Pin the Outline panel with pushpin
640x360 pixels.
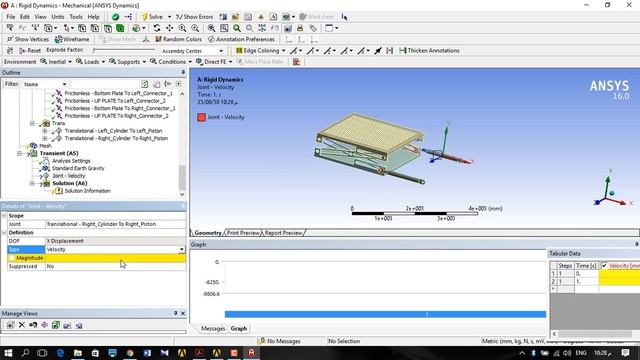point(183,72)
